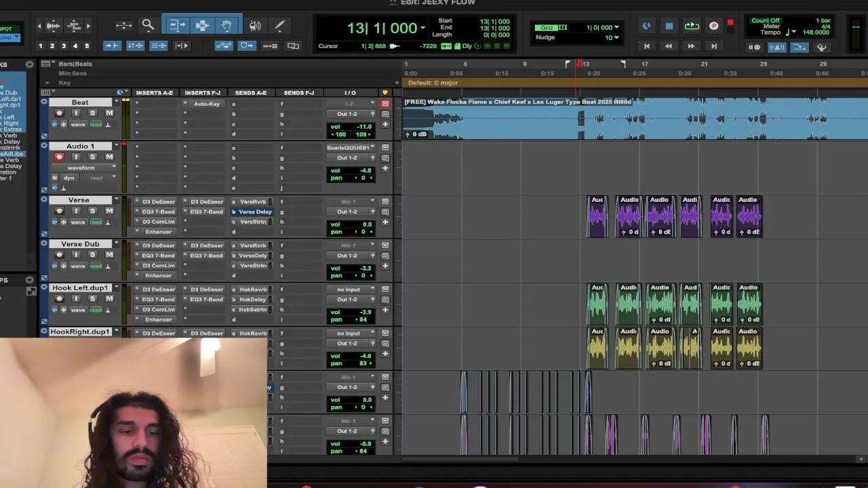Return to start of session
Screen dimensions: 868x488
pos(646,46)
